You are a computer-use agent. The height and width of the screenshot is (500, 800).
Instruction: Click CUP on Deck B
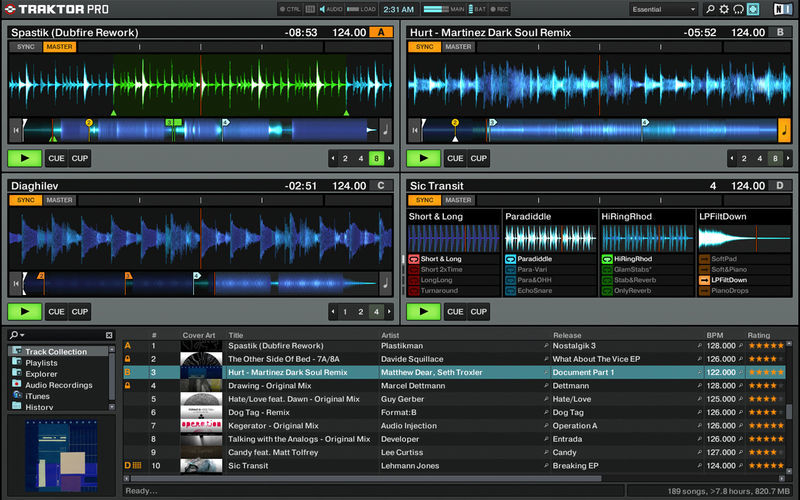(x=479, y=159)
